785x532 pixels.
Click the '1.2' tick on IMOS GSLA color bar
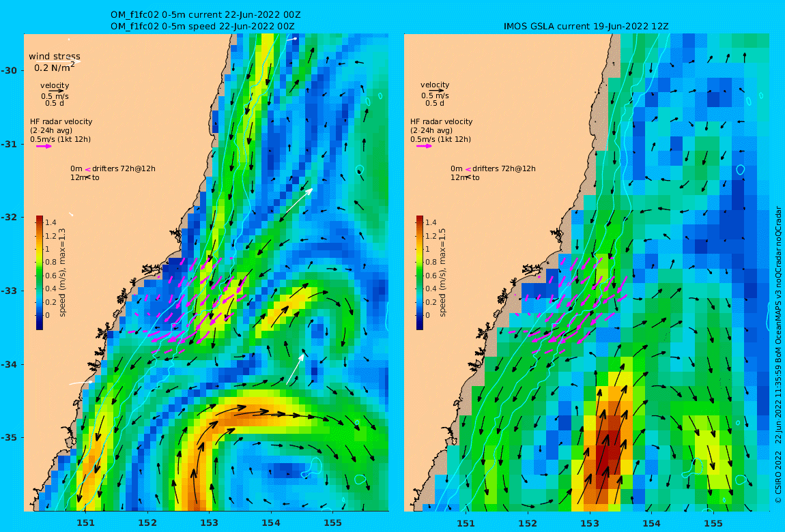click(431, 236)
